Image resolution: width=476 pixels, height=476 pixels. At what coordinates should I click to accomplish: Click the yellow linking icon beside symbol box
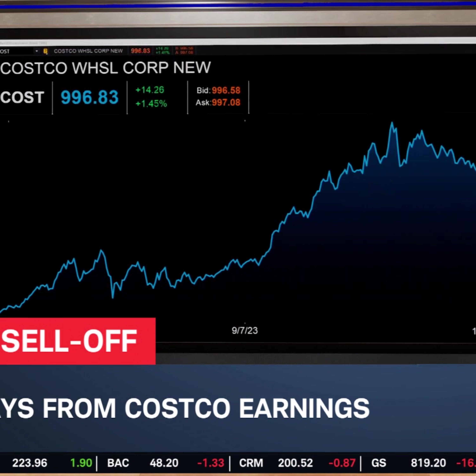(45, 51)
